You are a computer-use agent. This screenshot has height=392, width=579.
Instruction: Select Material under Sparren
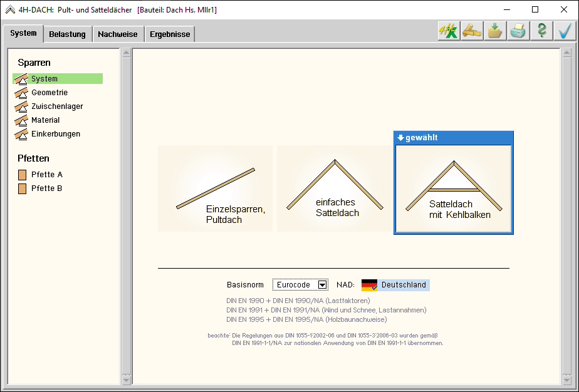(46, 120)
